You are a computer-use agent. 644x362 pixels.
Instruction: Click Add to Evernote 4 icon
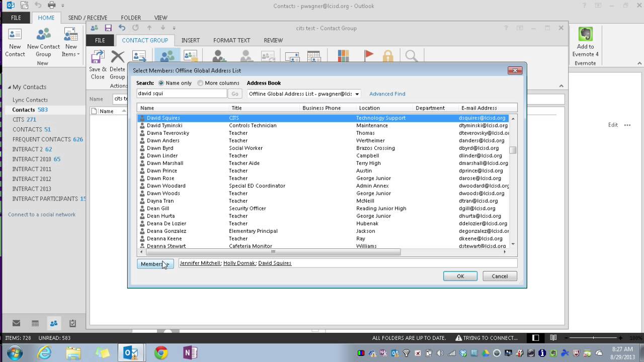tap(585, 42)
